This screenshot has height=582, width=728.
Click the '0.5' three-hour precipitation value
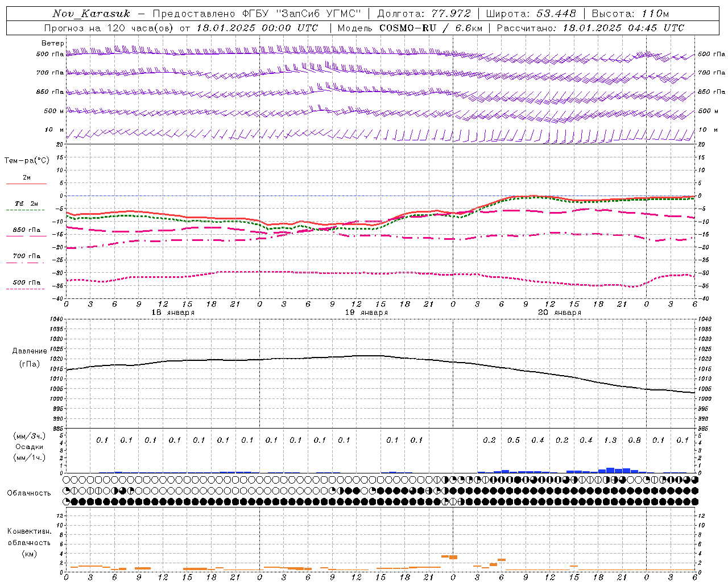514,440
